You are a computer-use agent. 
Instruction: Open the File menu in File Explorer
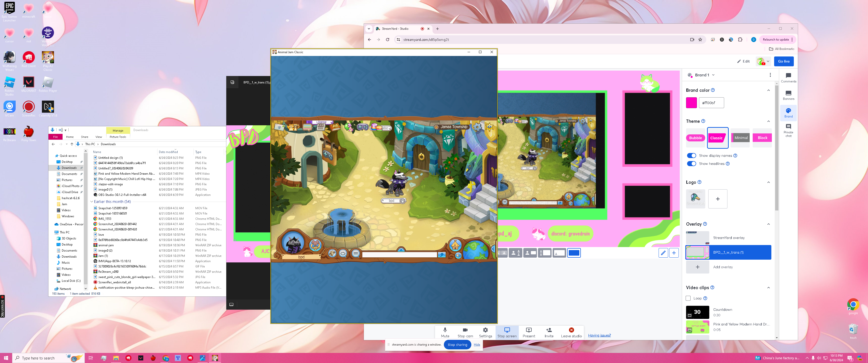point(55,137)
